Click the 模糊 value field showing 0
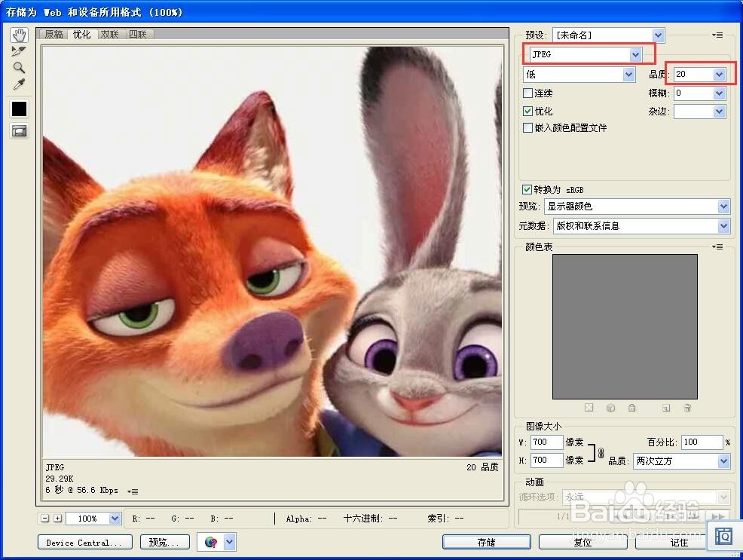Image resolution: width=743 pixels, height=560 pixels. 694,93
